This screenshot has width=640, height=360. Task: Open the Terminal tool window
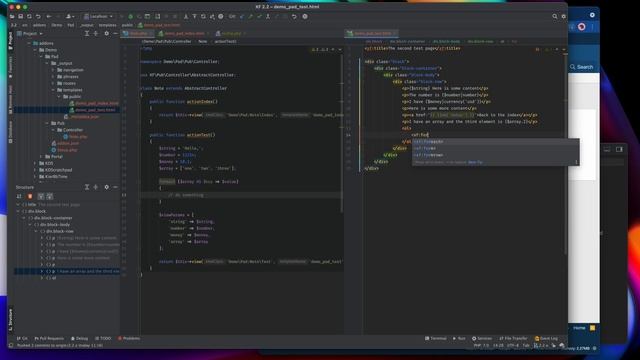[x=436, y=338]
